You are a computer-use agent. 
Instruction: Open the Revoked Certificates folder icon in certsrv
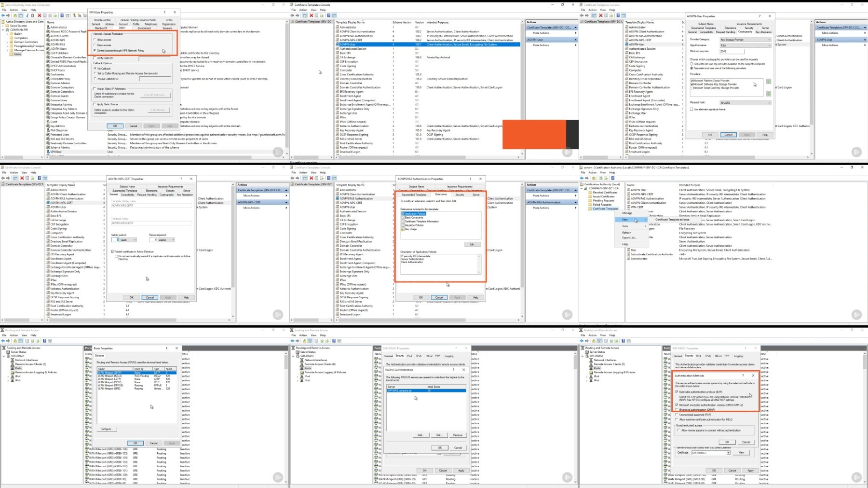[x=591, y=192]
